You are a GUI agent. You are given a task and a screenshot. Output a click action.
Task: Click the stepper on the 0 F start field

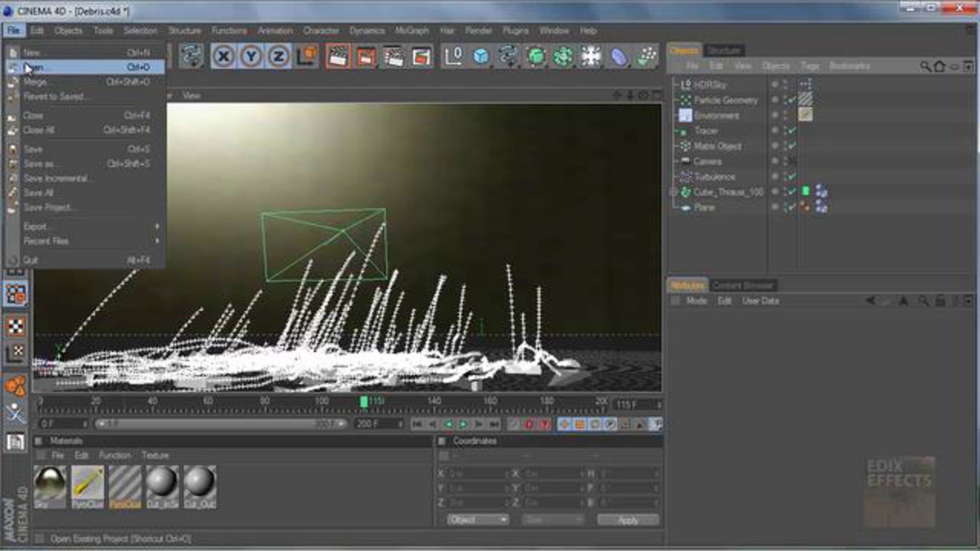click(85, 424)
